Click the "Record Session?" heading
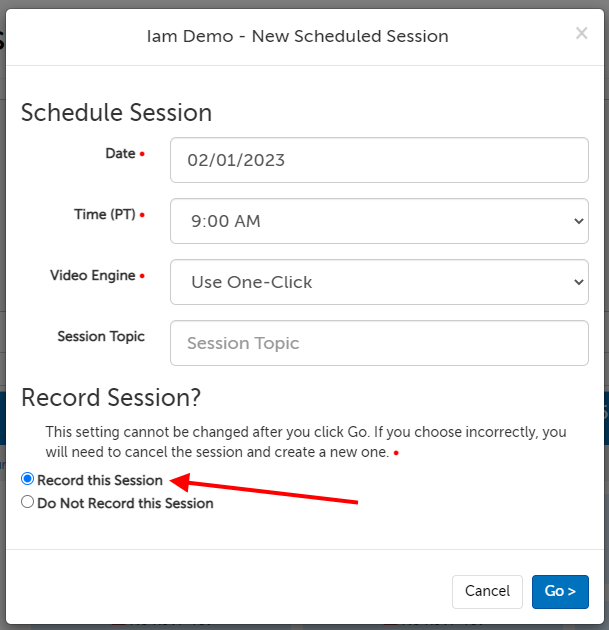The image size is (609, 630). point(111,397)
